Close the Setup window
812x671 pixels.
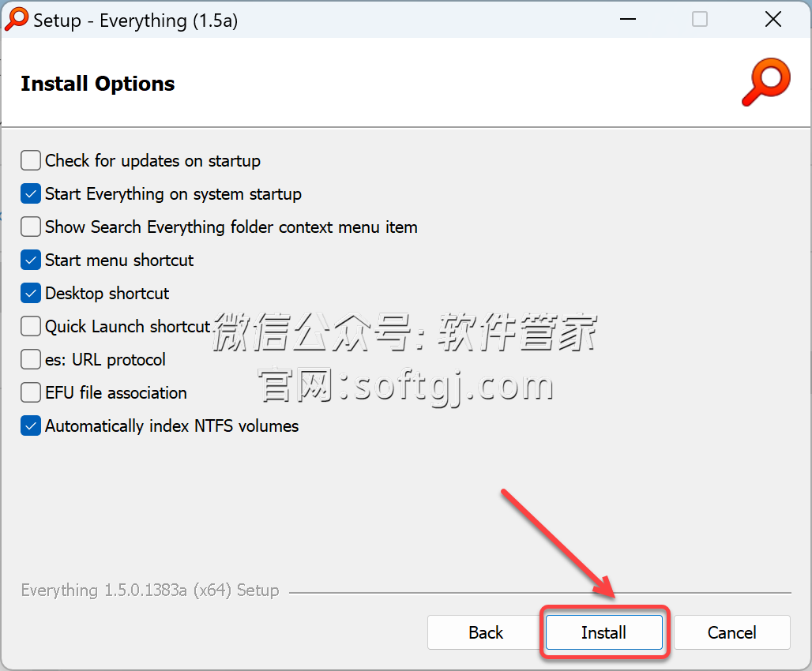[x=773, y=20]
